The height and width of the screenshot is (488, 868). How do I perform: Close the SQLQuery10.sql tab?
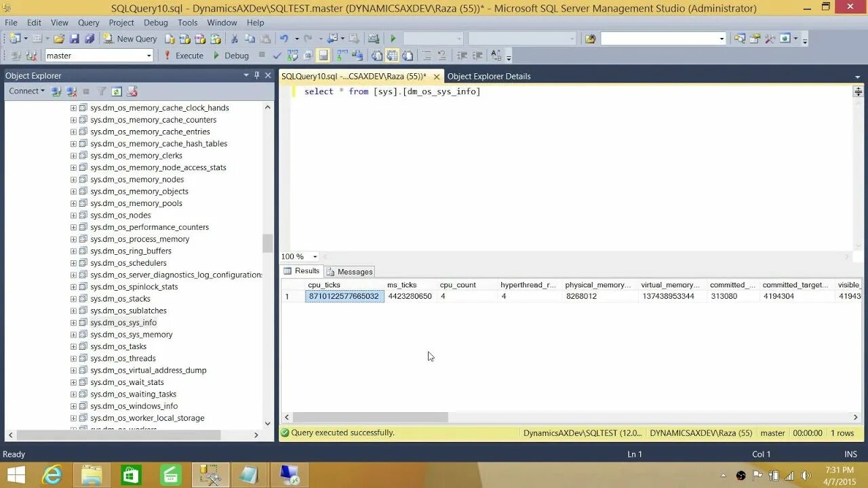pos(437,77)
